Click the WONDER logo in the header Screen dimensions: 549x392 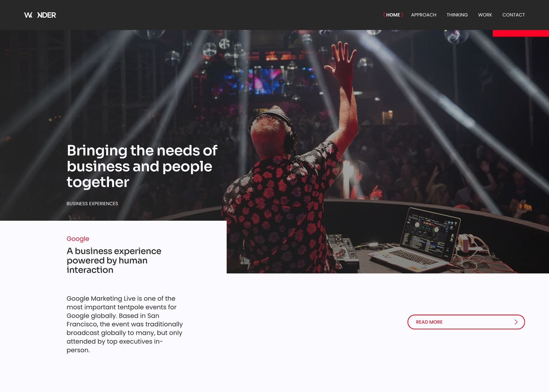40,15
